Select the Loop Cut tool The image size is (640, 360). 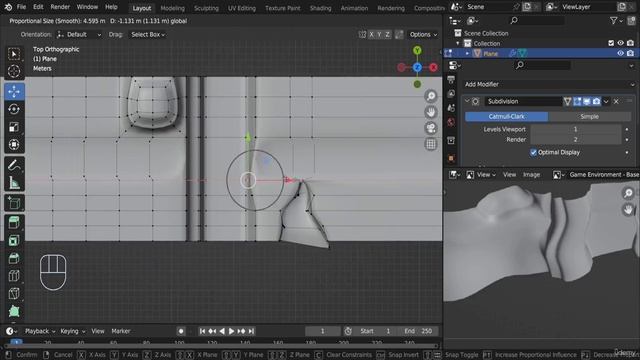coord(14,276)
